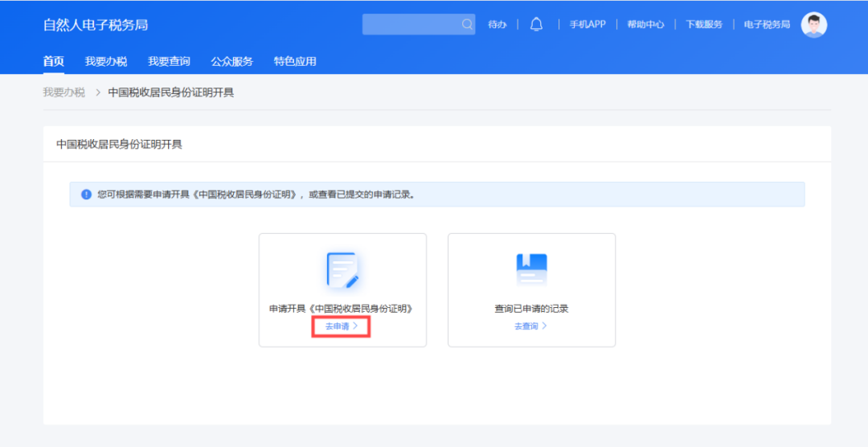Click the blue info icon in notice

click(x=87, y=195)
